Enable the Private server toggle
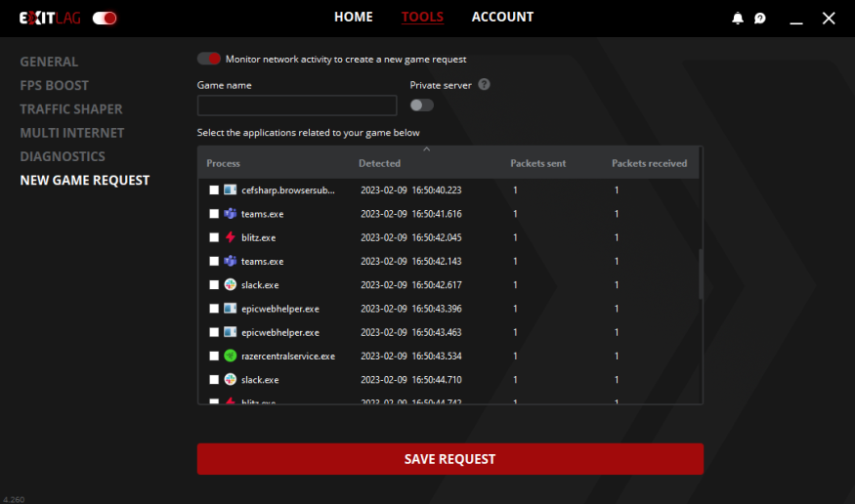 421,105
